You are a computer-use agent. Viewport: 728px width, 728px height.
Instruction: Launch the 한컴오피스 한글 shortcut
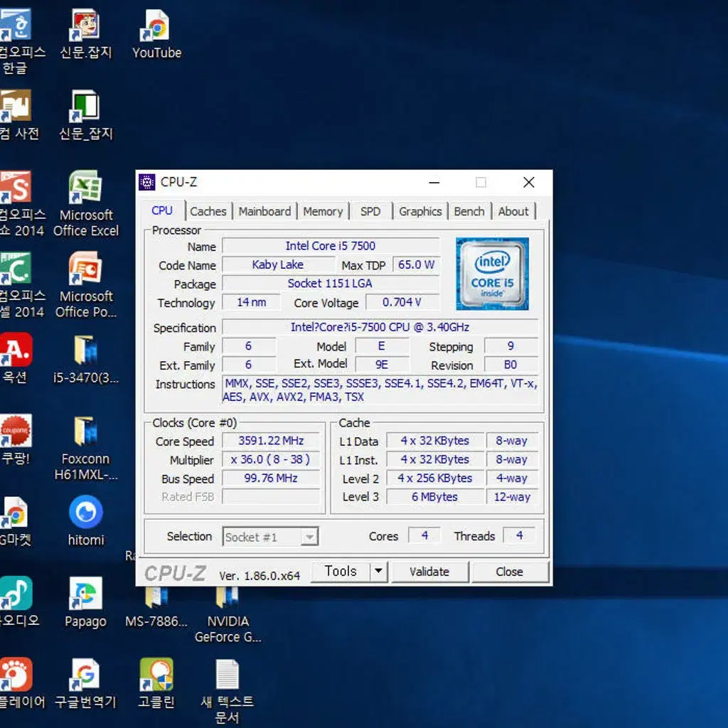point(21,41)
